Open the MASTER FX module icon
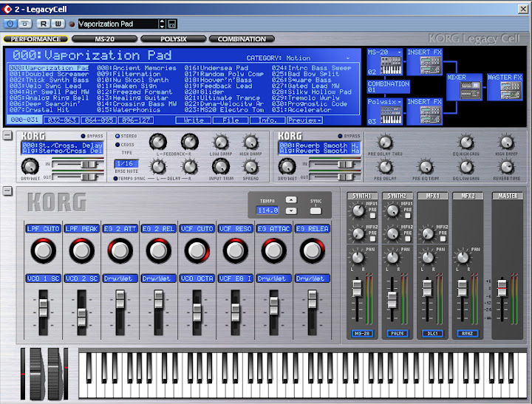The image size is (532, 404). (511, 90)
